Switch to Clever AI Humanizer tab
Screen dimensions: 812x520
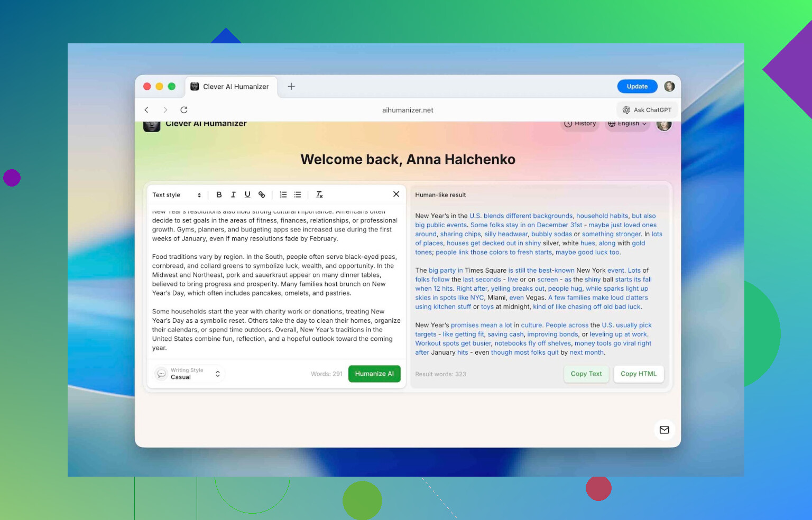tap(230, 87)
